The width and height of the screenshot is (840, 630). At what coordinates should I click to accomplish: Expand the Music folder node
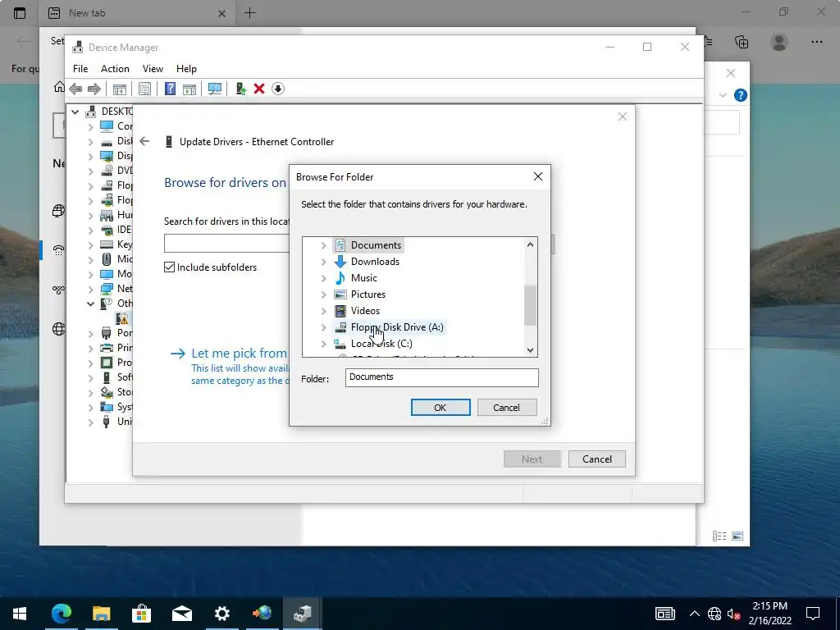(x=323, y=278)
